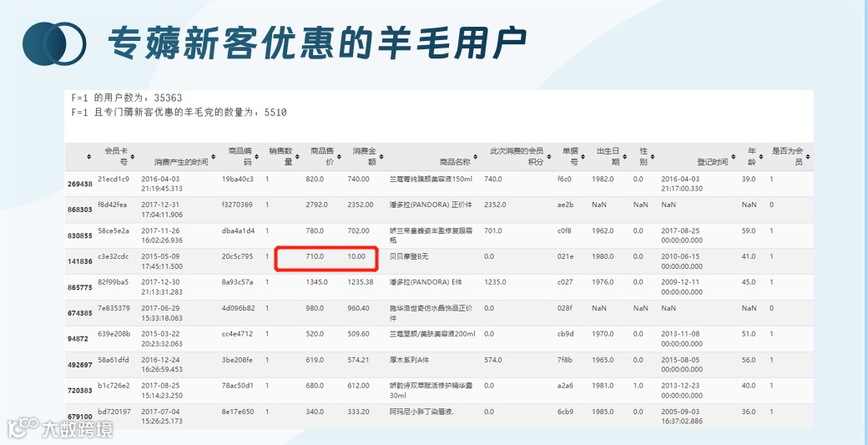Click member card number 21ecd1c9
This screenshot has width=868, height=445.
point(114,180)
